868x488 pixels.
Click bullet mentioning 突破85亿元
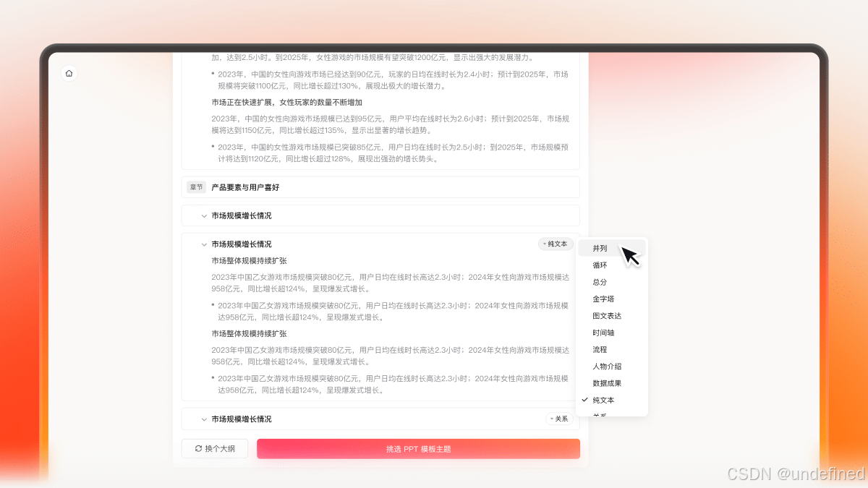coord(393,153)
